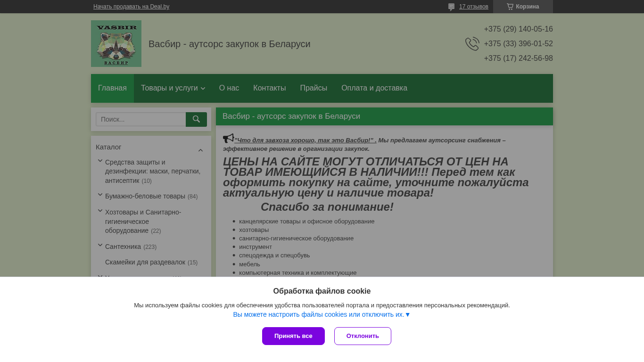Click Начать продавать на Deal.by link
This screenshot has width=644, height=362.
pos(131,7)
